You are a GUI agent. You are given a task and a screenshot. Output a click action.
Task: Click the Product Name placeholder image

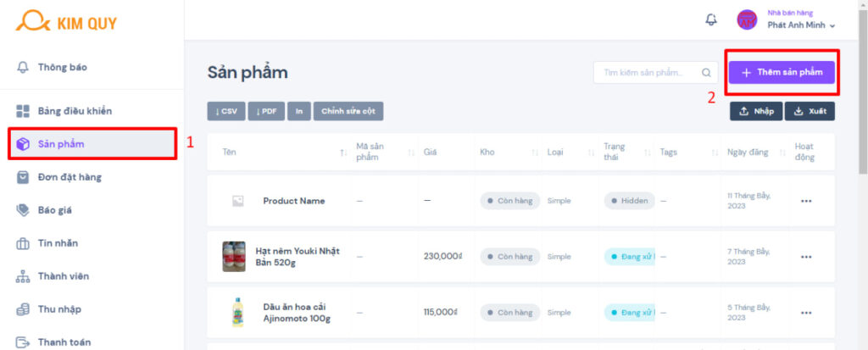(237, 201)
